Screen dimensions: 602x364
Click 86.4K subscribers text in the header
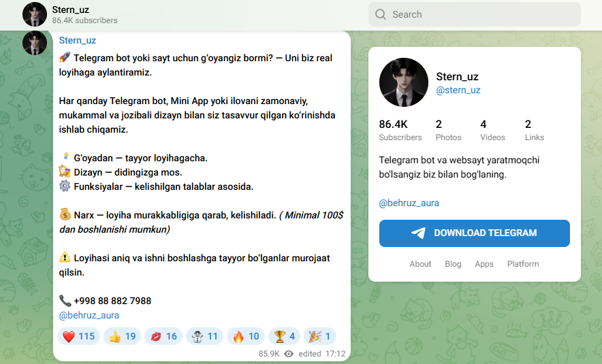click(x=85, y=20)
